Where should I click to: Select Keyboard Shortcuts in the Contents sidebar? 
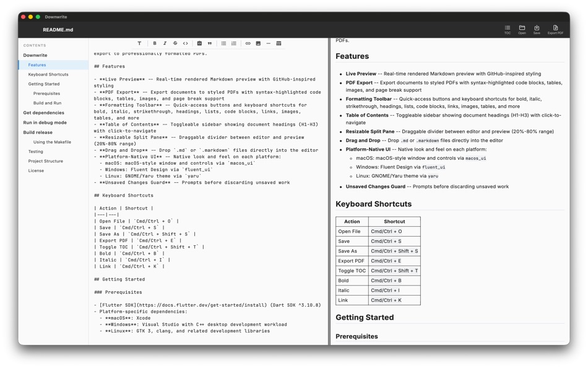tap(49, 74)
